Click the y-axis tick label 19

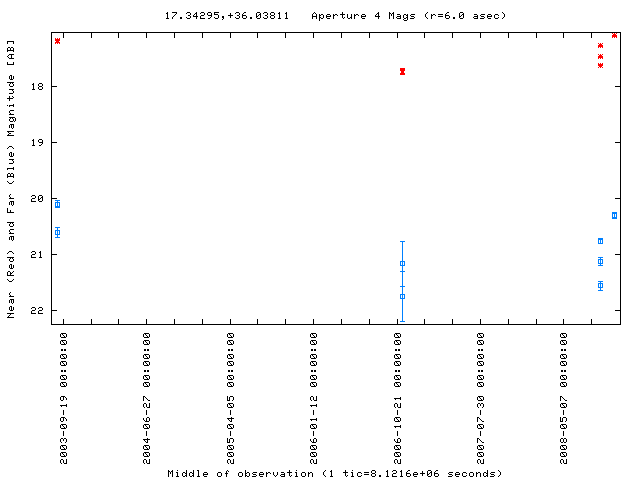[x=37, y=142]
